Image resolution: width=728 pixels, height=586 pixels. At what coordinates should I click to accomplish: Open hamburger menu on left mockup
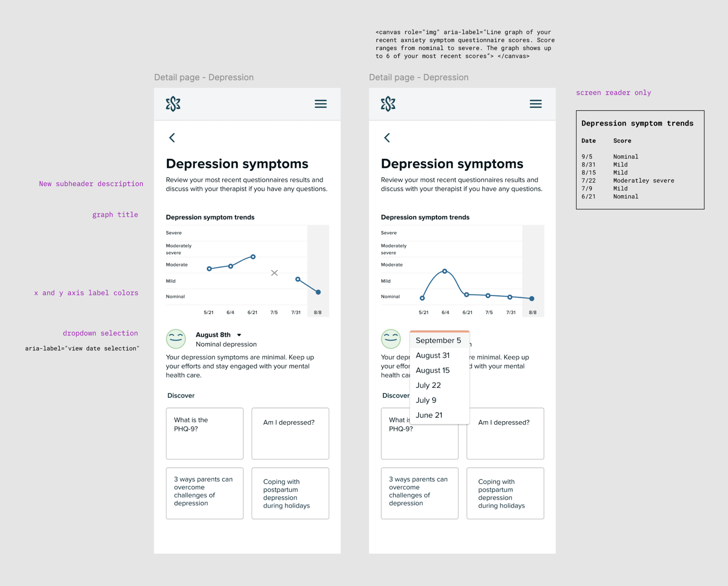321,104
